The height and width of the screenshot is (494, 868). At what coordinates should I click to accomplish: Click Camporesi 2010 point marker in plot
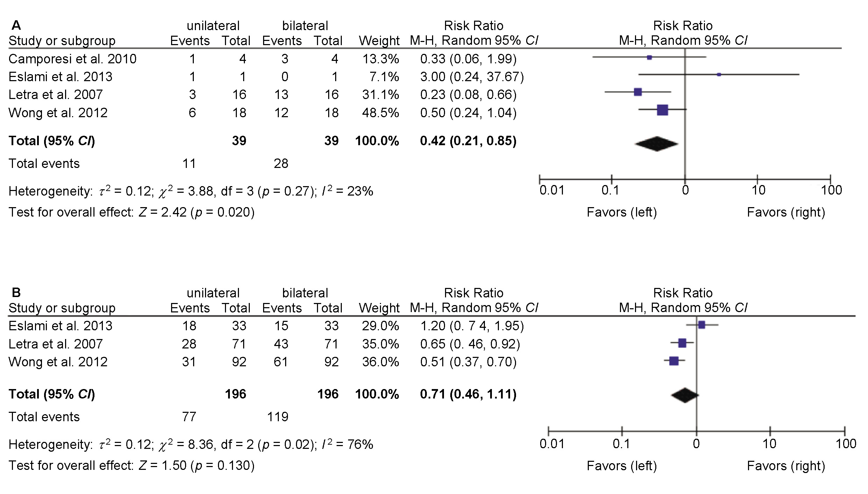point(649,57)
